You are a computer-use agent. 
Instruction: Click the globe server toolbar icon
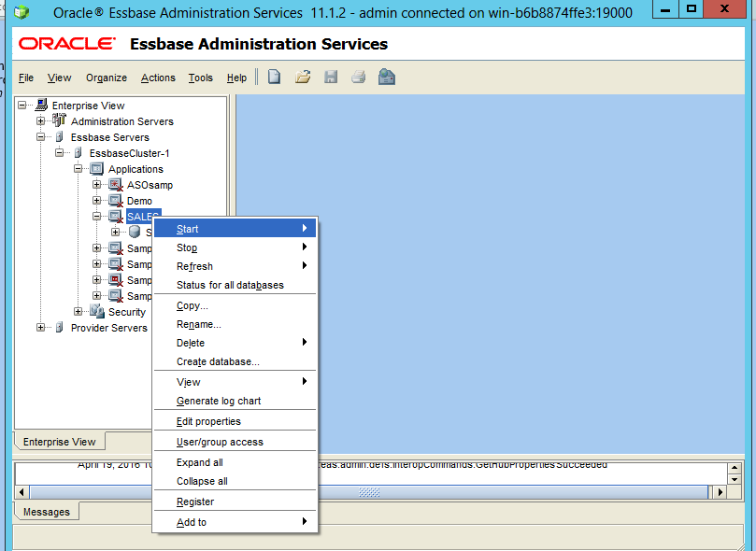387,78
